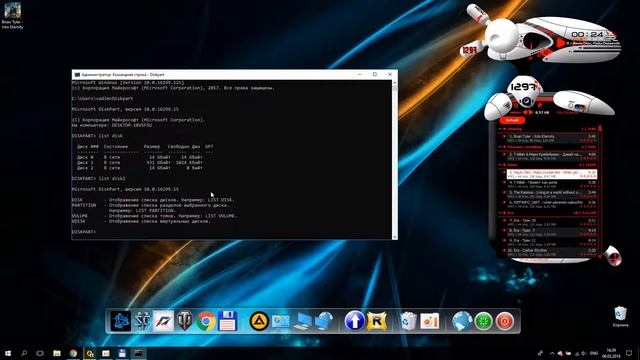The image size is (640, 360).
Task: Select track 2 by T-Killah in the playlist
Action: coord(551,156)
